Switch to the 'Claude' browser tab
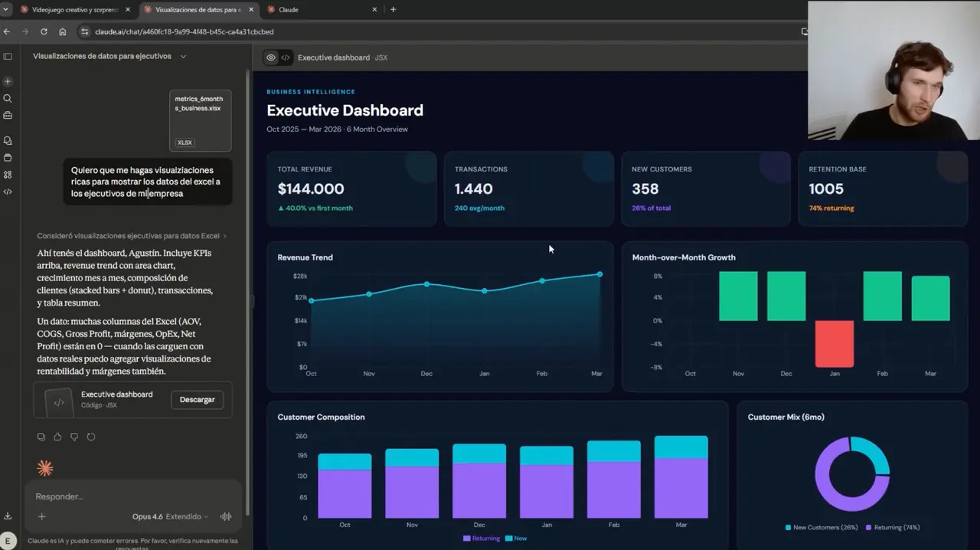The image size is (980, 550). click(x=322, y=9)
